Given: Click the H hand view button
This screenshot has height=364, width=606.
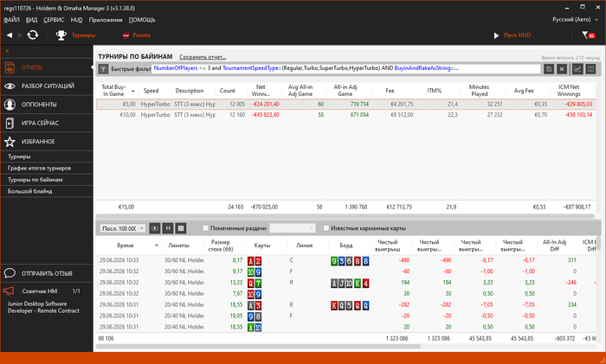Looking at the screenshot, I should point(168,228).
